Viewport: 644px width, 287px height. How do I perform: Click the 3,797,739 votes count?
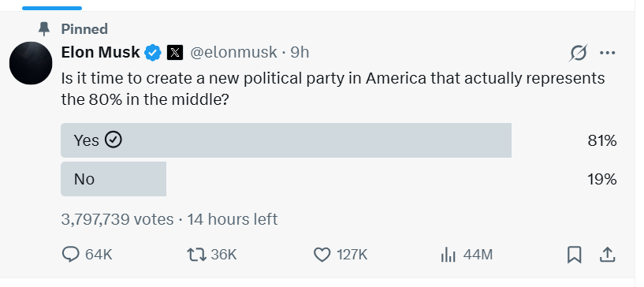click(x=117, y=219)
